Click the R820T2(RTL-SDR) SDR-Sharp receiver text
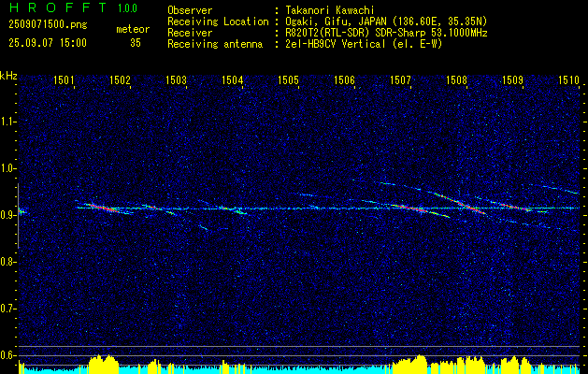This screenshot has height=374, width=588. (386, 33)
